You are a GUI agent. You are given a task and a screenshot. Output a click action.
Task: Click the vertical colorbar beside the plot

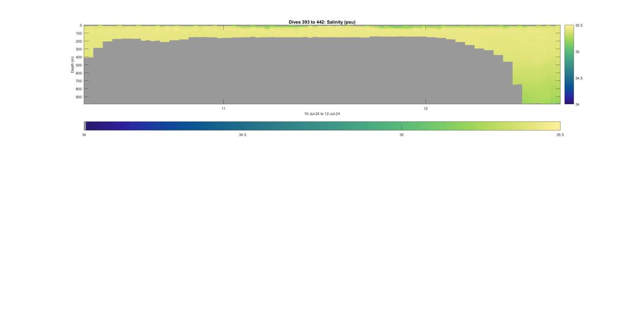pyautogui.click(x=569, y=64)
